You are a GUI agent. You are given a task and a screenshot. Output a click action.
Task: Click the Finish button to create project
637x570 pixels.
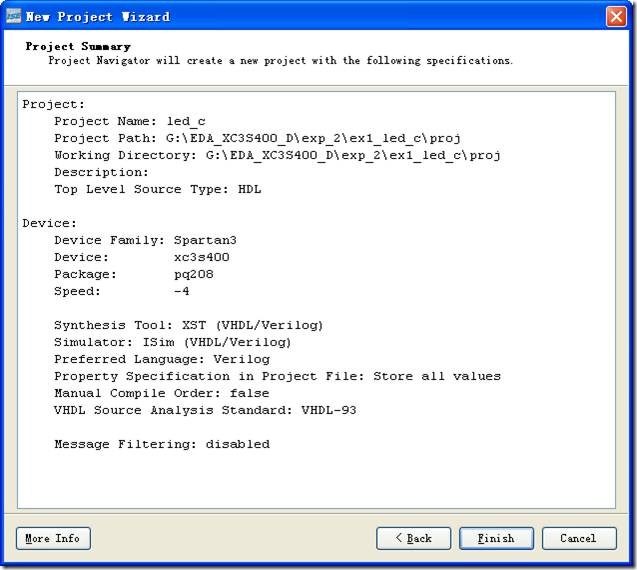click(496, 538)
